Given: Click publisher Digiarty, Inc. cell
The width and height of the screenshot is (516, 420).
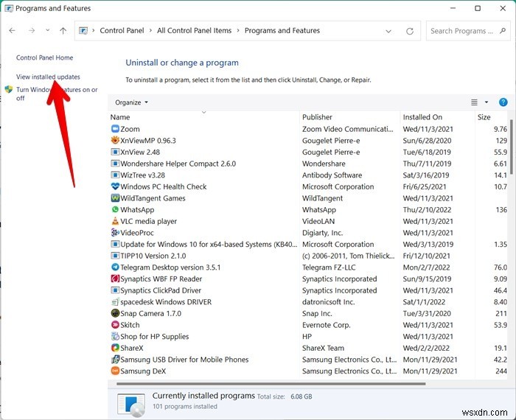Looking at the screenshot, I should point(323,233).
